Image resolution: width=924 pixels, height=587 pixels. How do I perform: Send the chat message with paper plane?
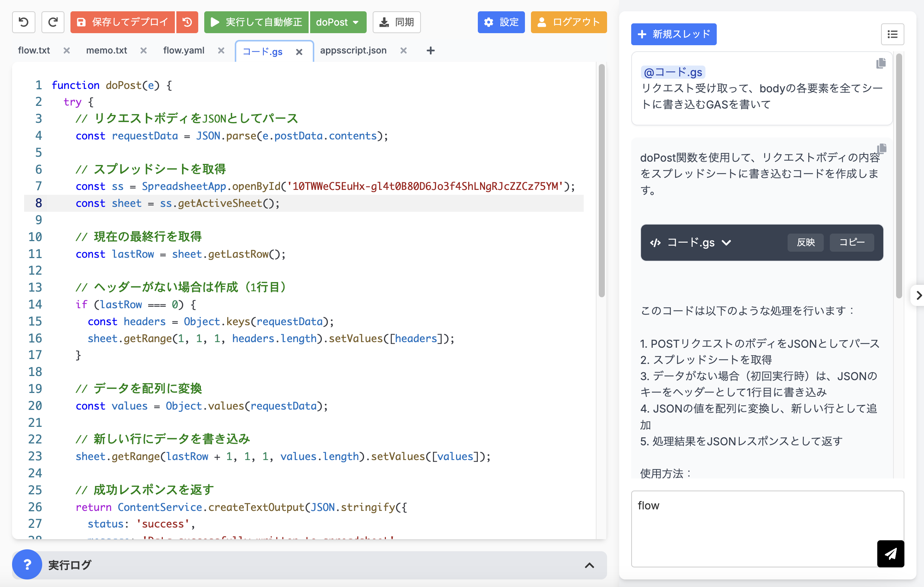click(x=890, y=553)
